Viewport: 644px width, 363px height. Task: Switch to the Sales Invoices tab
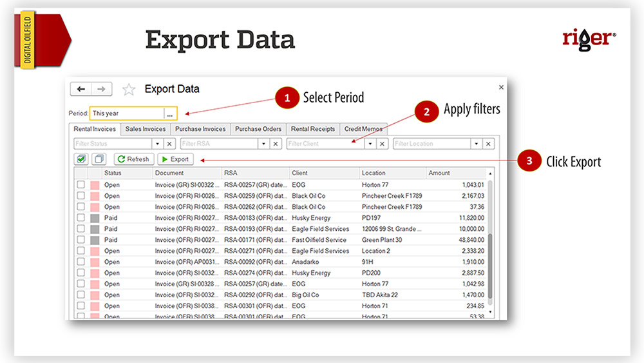coord(146,129)
